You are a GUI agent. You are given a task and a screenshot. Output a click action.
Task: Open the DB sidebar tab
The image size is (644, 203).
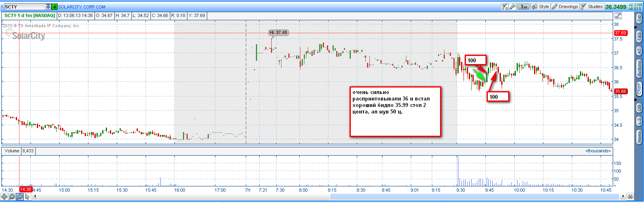pyautogui.click(x=639, y=107)
